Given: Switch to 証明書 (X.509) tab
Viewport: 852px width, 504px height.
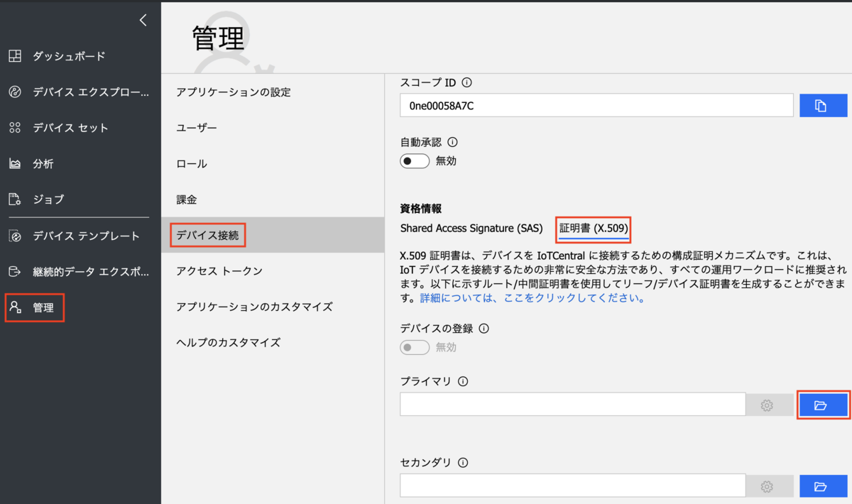Looking at the screenshot, I should point(594,229).
